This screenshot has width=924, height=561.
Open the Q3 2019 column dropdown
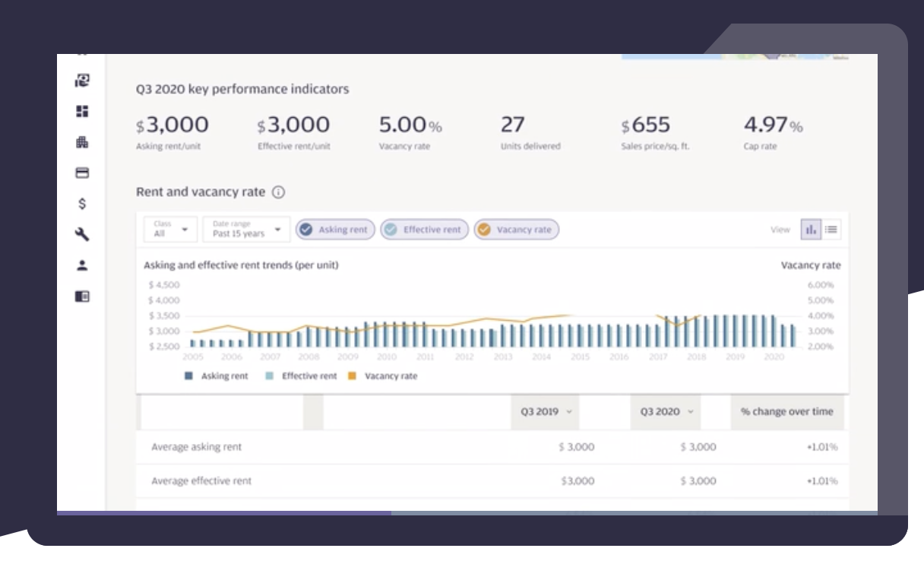click(546, 412)
